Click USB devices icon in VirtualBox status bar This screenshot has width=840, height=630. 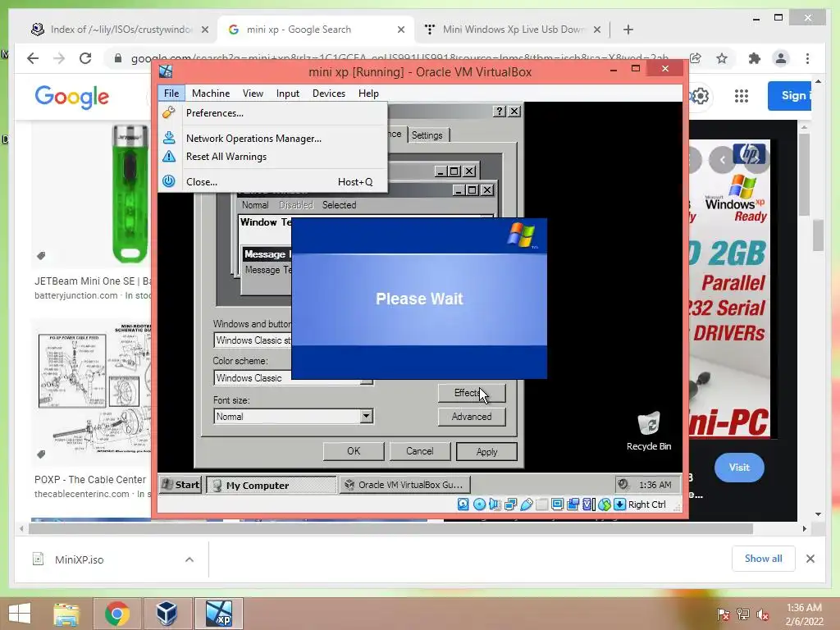tap(526, 504)
